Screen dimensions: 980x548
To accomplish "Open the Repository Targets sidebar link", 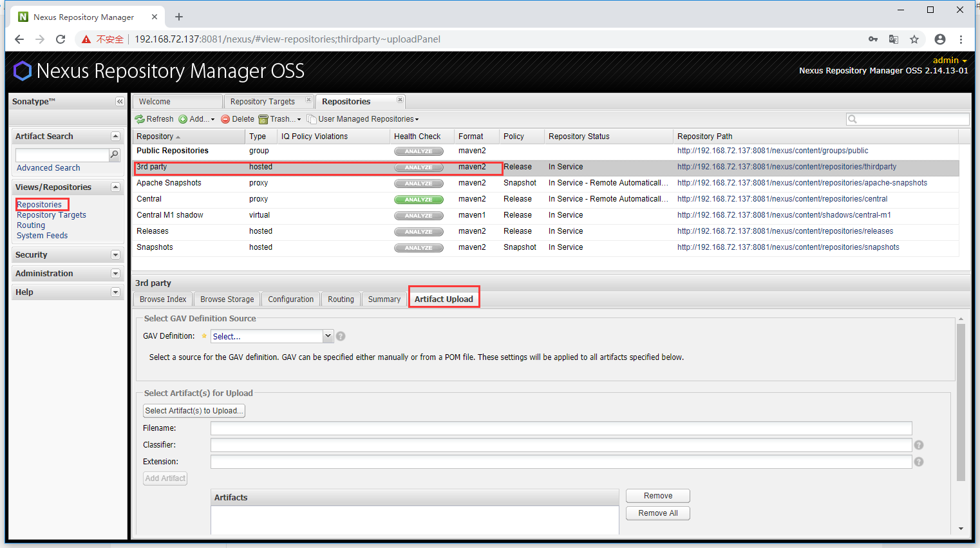I will click(52, 215).
